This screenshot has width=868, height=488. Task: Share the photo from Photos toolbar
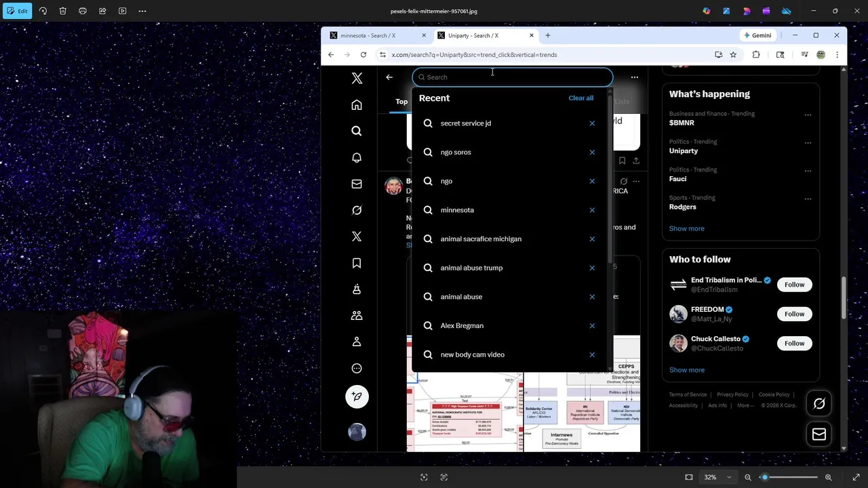[x=102, y=11]
